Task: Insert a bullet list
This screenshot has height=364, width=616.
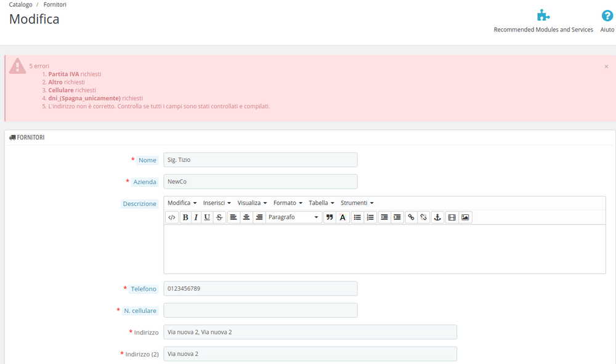Action: pos(357,217)
